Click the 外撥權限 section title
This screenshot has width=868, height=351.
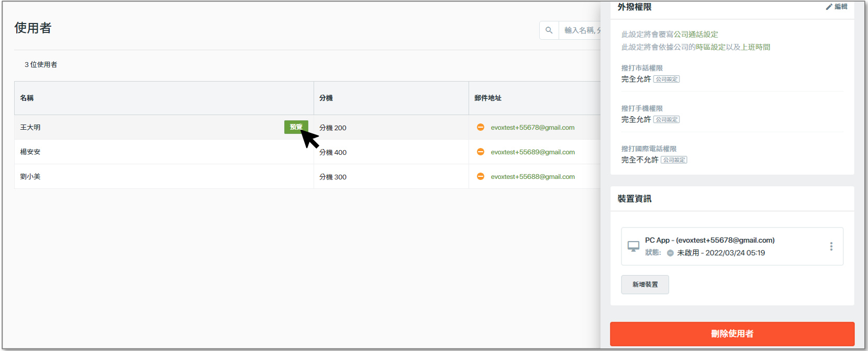tap(635, 7)
